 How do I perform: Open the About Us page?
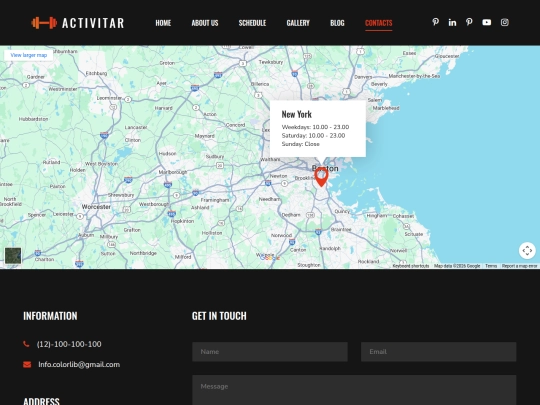(x=205, y=23)
